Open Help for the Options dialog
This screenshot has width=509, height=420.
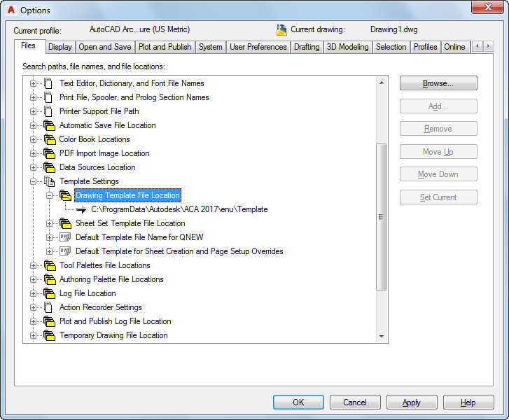click(x=468, y=402)
